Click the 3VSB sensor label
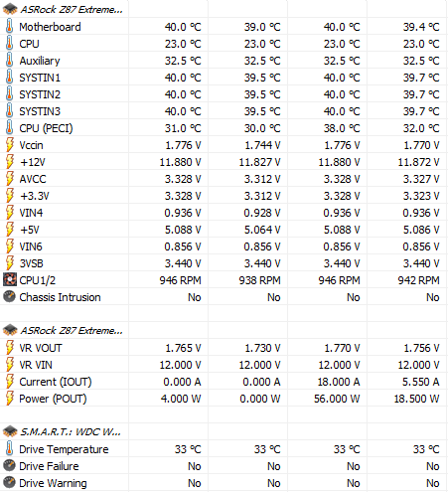 31,263
